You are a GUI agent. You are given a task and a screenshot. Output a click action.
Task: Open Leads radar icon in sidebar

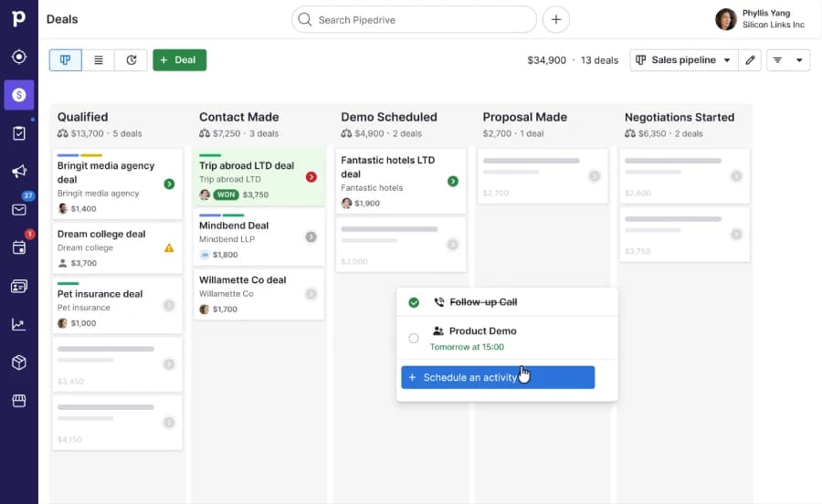[19, 57]
